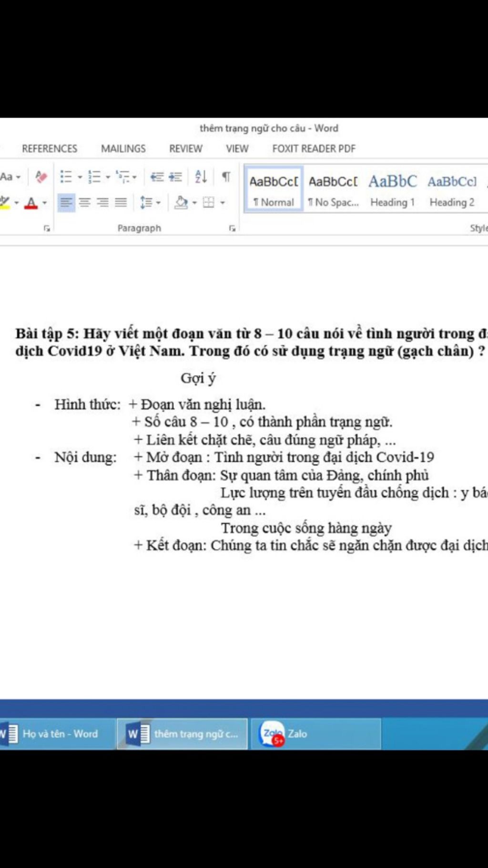Apply paragraph shading fill
Viewport: 488px width, 868px height.
click(x=181, y=203)
